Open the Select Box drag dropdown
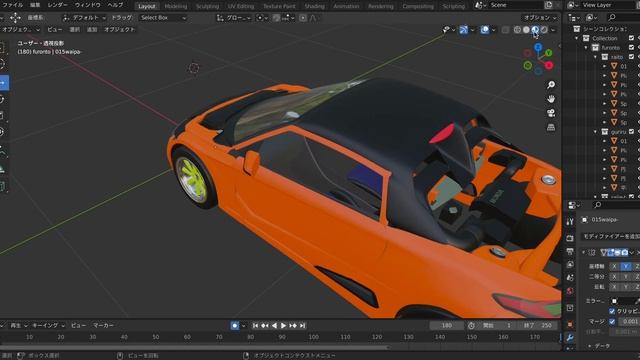The height and width of the screenshot is (360, 640). [x=163, y=18]
